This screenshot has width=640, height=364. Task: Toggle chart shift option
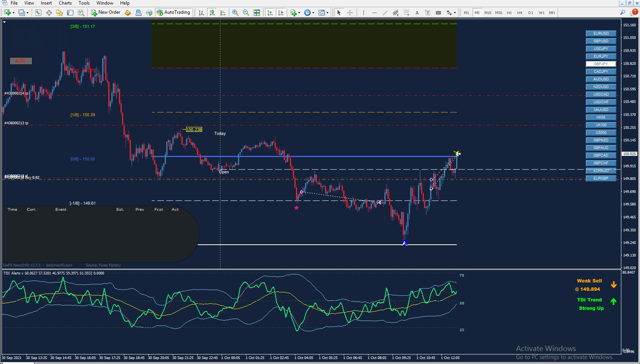[281, 13]
